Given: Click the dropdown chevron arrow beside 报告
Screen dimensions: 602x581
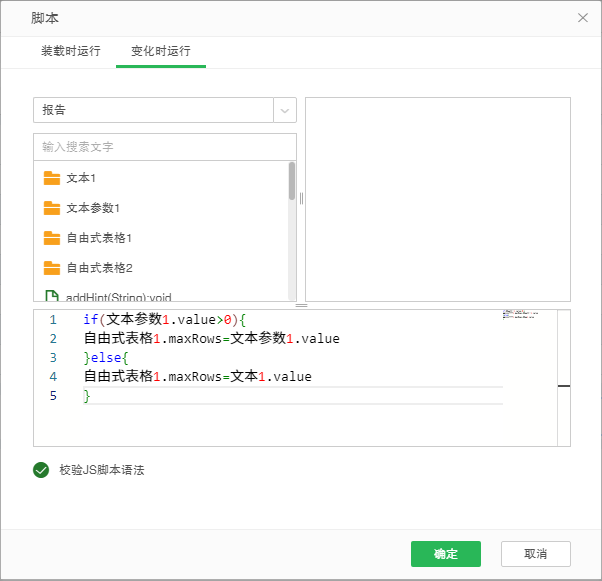Looking at the screenshot, I should tap(285, 110).
